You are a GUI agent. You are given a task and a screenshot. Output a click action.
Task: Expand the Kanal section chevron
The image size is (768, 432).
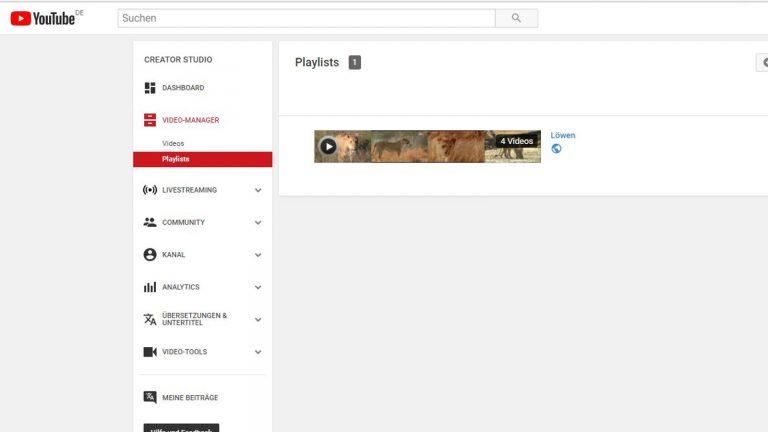click(258, 255)
